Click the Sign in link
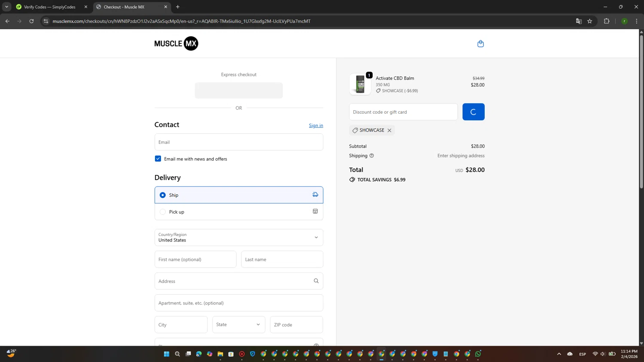Viewport: 644px width, 362px height. [x=316, y=125]
